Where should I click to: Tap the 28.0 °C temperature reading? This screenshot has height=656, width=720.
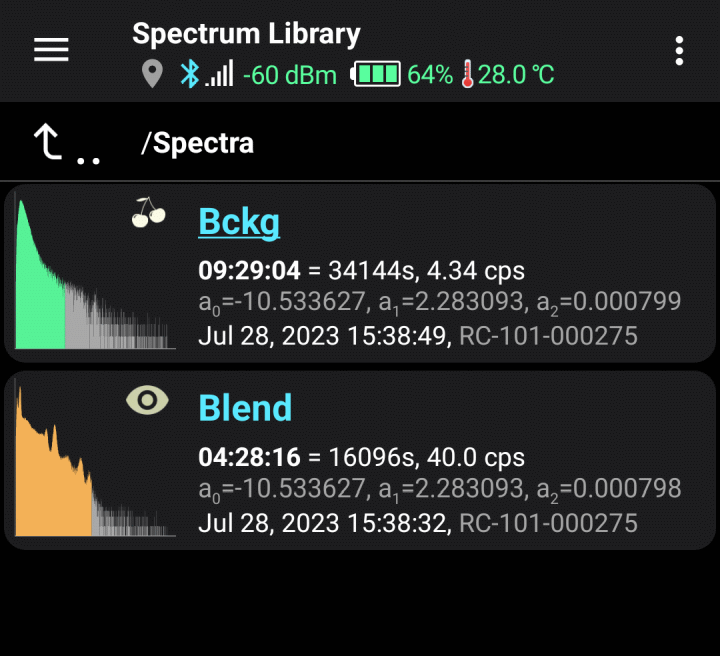[x=516, y=74]
